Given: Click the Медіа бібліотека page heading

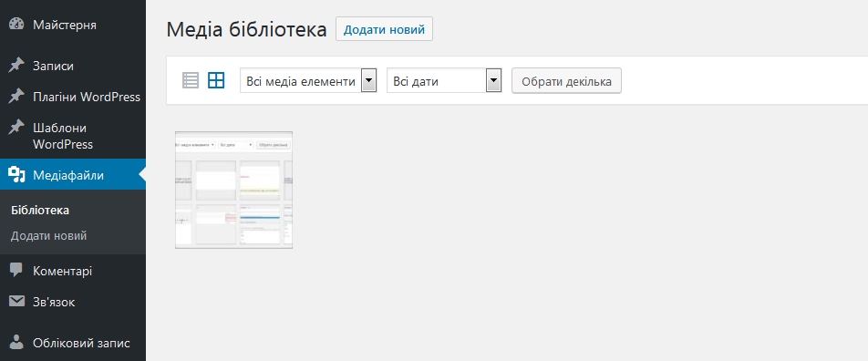Looking at the screenshot, I should 246,29.
